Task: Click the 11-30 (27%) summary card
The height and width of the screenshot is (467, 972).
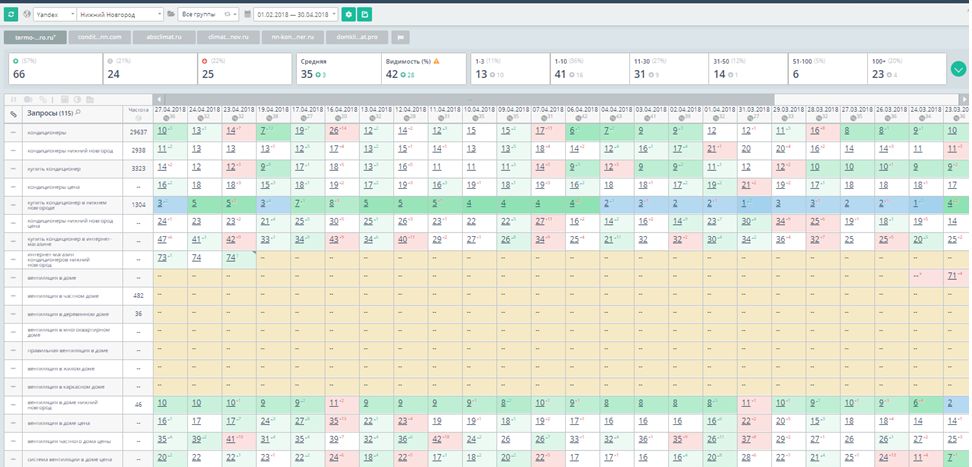Action: coord(668,68)
